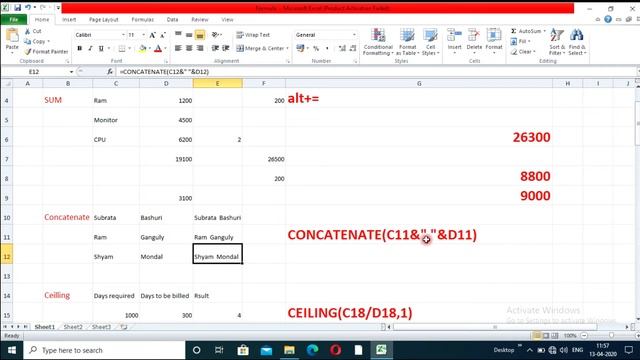Center text horizontally
Screen dimensions: 640x360
tap(189, 49)
